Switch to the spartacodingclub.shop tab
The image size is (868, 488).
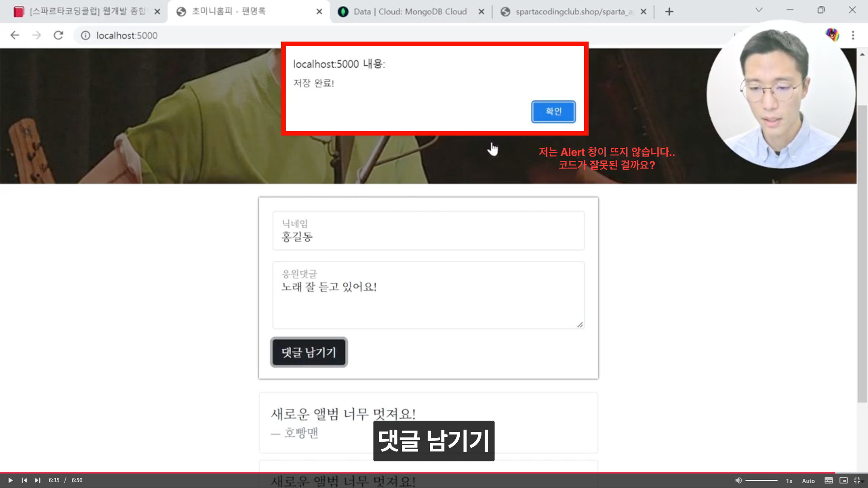[x=574, y=12]
